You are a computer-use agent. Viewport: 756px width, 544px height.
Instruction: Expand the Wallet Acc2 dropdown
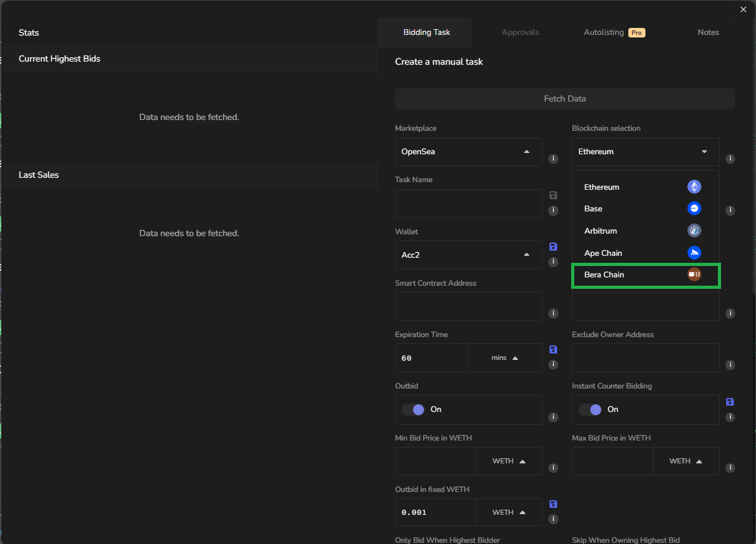[x=468, y=255]
